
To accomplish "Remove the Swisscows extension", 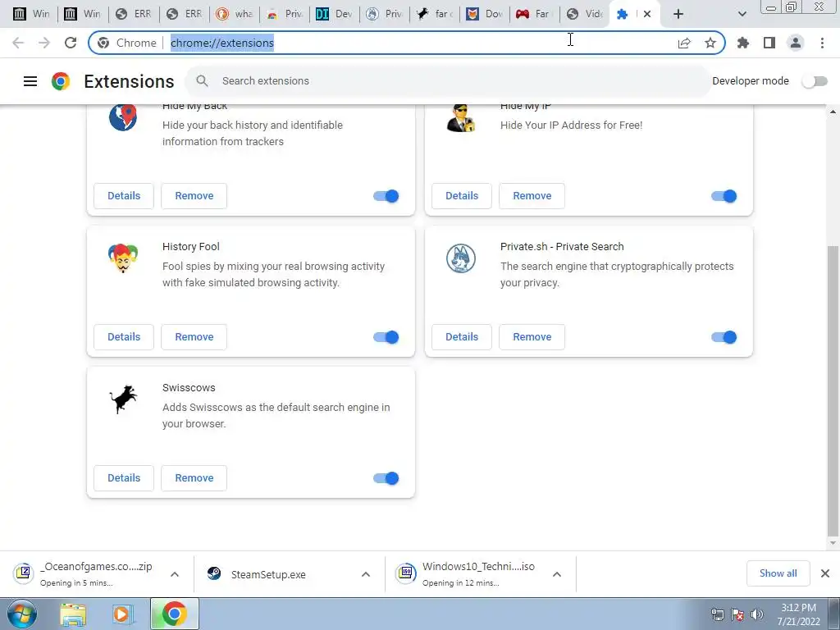I will coord(194,478).
